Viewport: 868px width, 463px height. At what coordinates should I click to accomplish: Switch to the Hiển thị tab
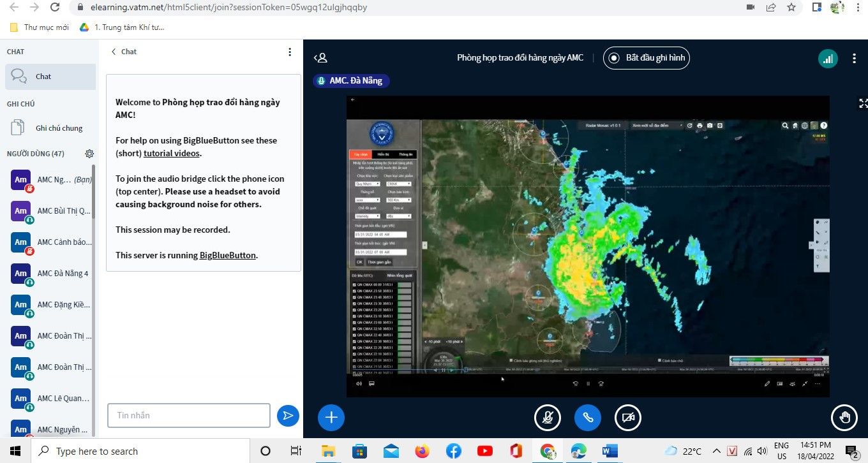[x=383, y=154]
